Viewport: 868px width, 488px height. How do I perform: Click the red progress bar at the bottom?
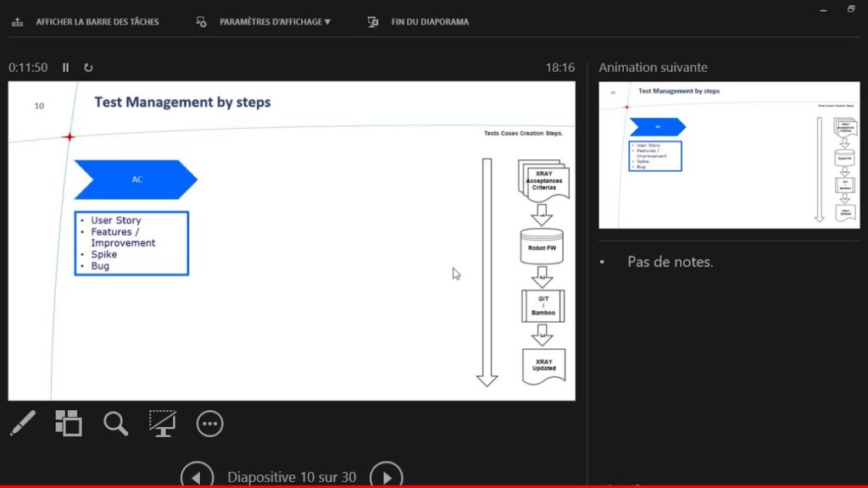pos(434,485)
